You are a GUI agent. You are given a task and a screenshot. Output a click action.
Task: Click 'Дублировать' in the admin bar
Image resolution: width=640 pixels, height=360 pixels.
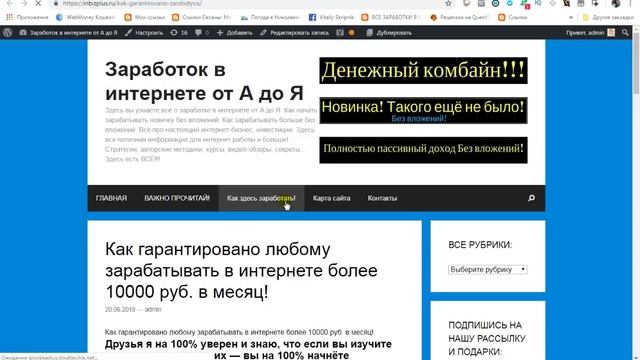click(x=389, y=33)
